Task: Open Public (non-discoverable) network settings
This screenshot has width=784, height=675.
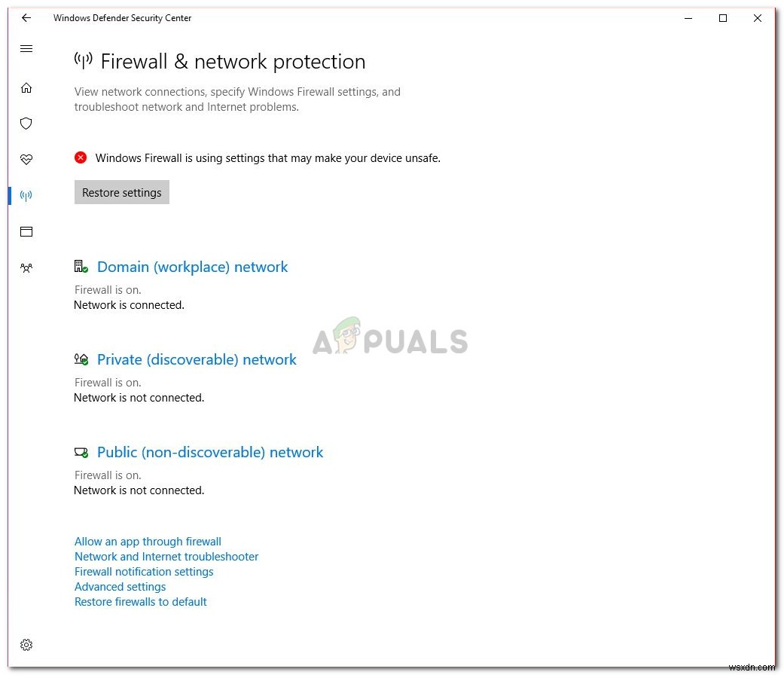Action: 210,452
